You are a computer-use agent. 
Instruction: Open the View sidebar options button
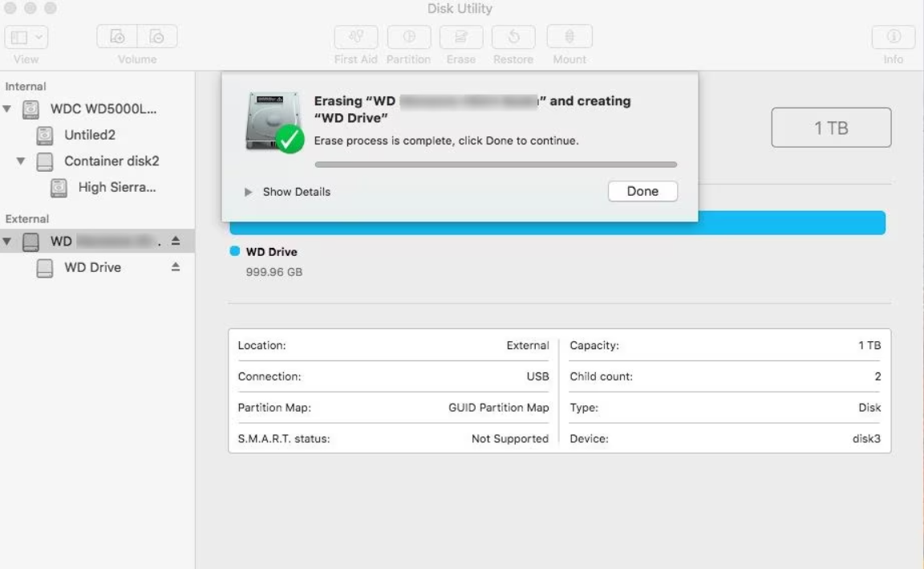click(26, 37)
